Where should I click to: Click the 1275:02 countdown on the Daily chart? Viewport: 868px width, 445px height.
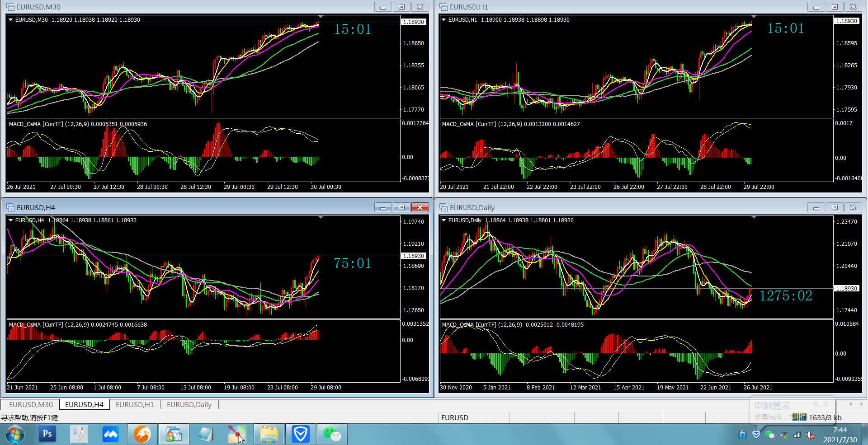click(786, 296)
